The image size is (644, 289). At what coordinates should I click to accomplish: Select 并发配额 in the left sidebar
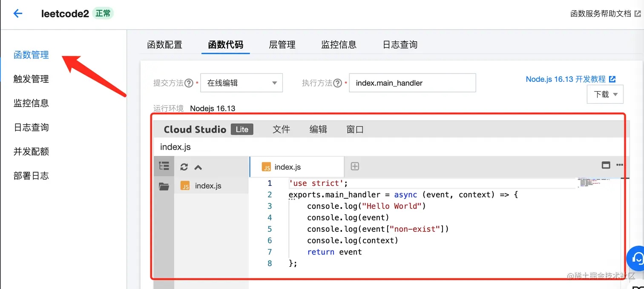[31, 152]
